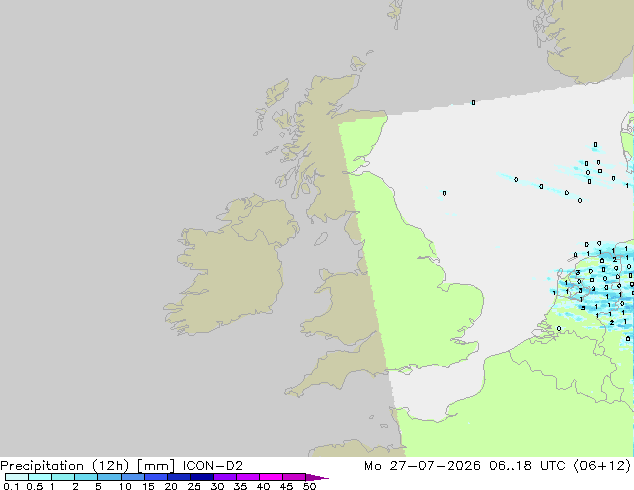Screen dimensions: 634x490
Task: Click the "5" legend scale label
Action: click(98, 486)
